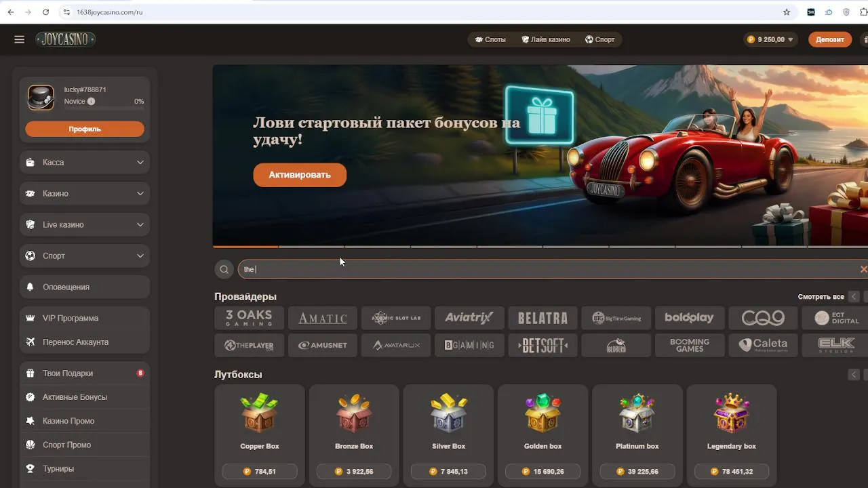Buy Golden box for 15 690,26
The height and width of the screenshot is (488, 868).
[x=543, y=472]
